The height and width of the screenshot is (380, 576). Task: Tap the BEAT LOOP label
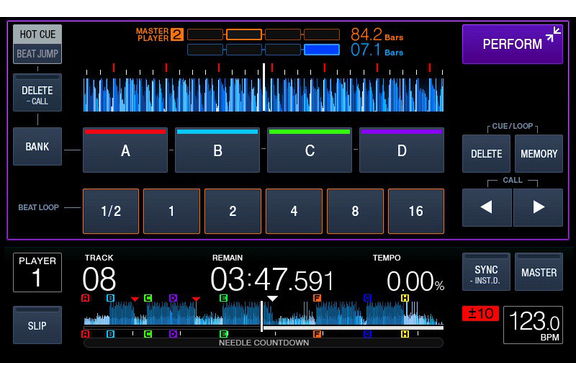point(39,207)
